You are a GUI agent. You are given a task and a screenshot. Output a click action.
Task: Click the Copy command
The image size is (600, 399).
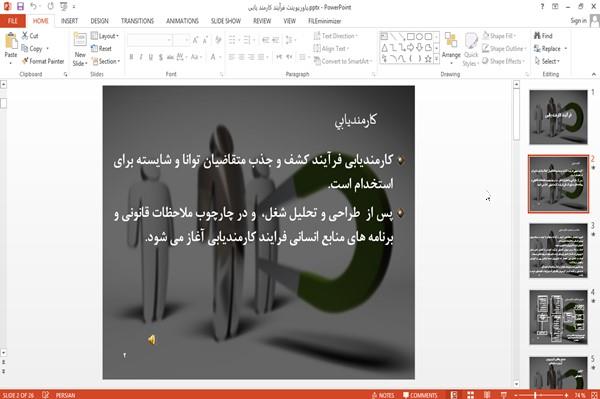[x=32, y=49]
